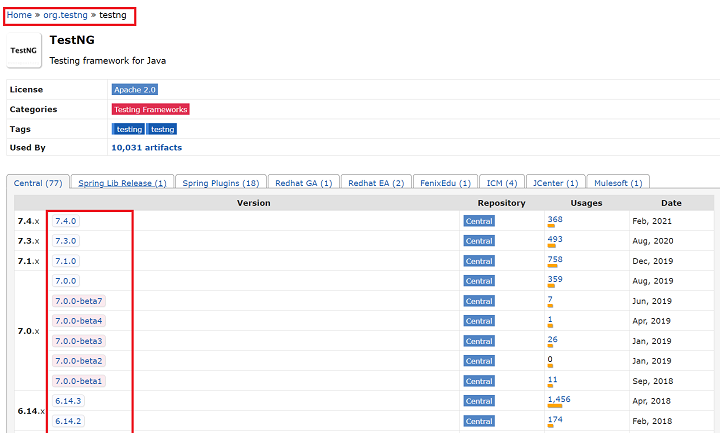Click Central badge in 7.0.0 row

point(479,281)
